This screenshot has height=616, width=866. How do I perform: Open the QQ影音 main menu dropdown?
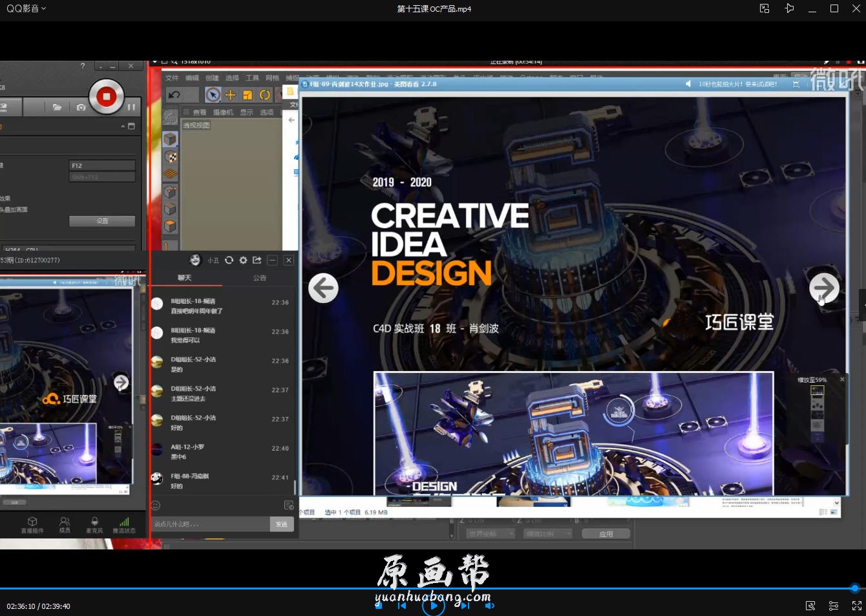click(x=26, y=8)
